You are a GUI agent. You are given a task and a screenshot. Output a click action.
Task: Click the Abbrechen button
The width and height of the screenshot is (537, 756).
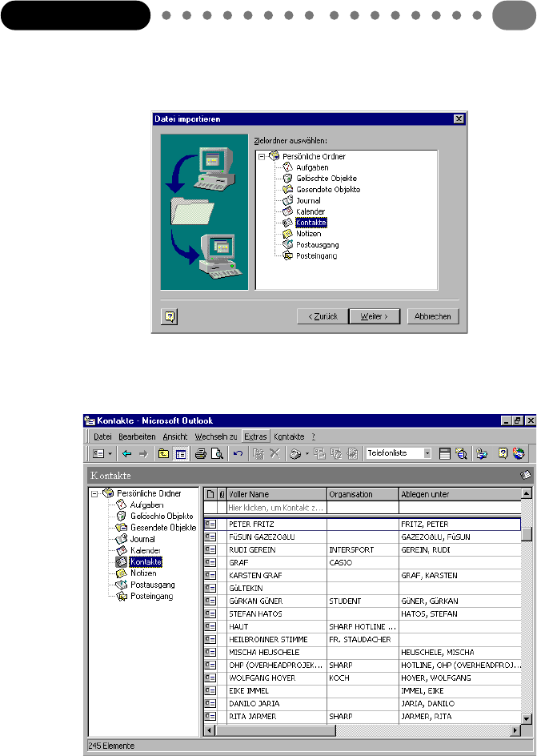[433, 316]
